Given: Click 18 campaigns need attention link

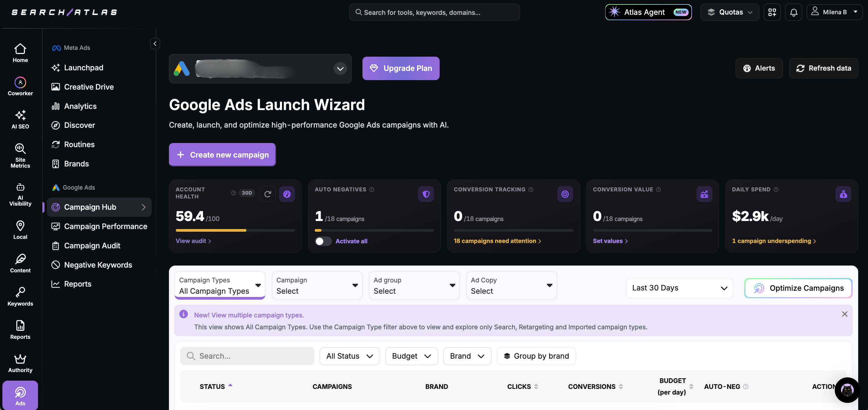Looking at the screenshot, I should click(497, 241).
